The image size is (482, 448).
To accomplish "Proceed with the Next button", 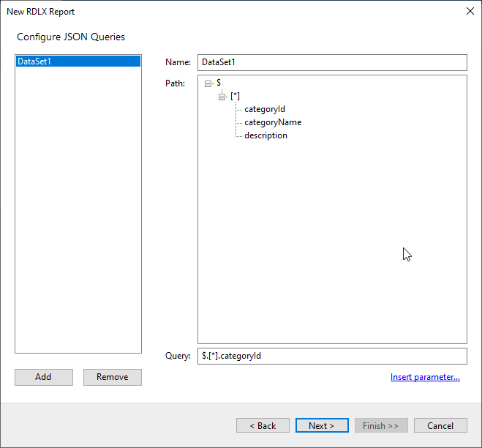I will pyautogui.click(x=322, y=425).
